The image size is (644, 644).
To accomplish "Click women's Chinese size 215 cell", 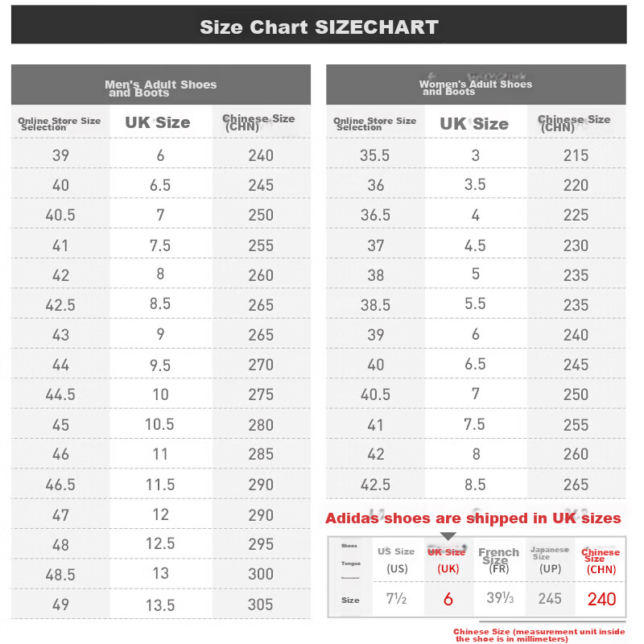I will pos(576,155).
